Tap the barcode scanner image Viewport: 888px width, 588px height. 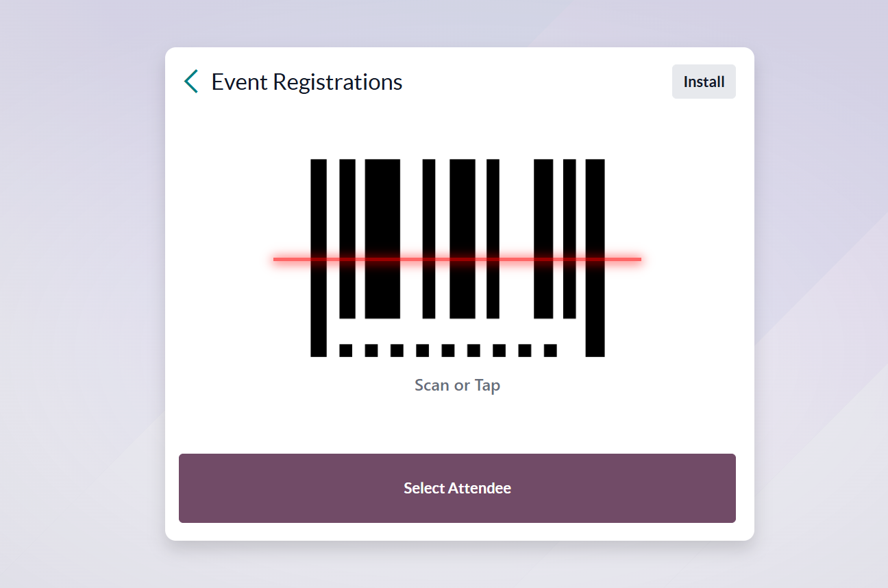click(x=457, y=206)
